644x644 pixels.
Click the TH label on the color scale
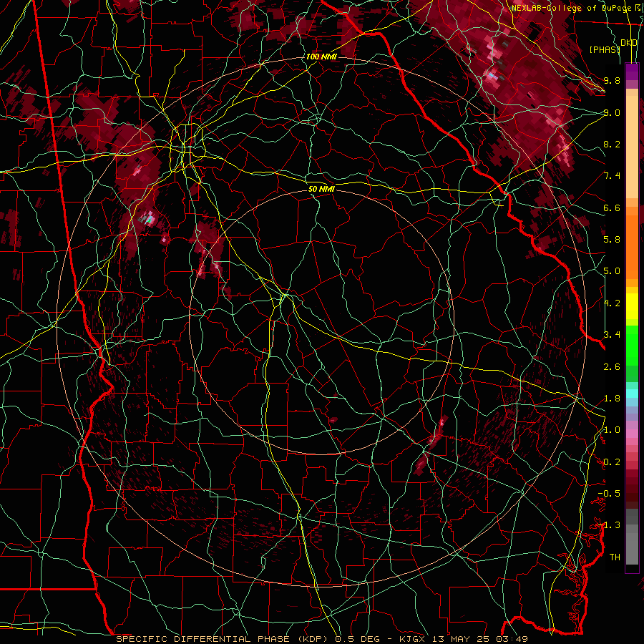coord(615,557)
